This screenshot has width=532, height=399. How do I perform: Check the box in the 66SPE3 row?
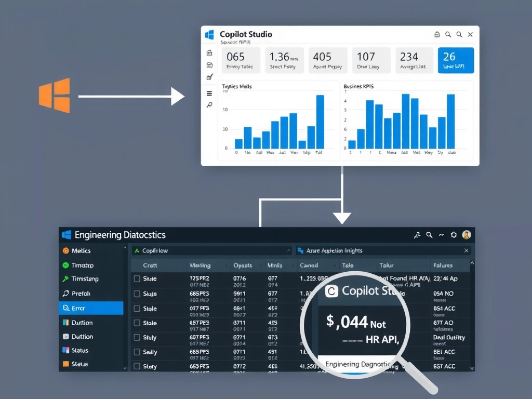[x=137, y=294]
